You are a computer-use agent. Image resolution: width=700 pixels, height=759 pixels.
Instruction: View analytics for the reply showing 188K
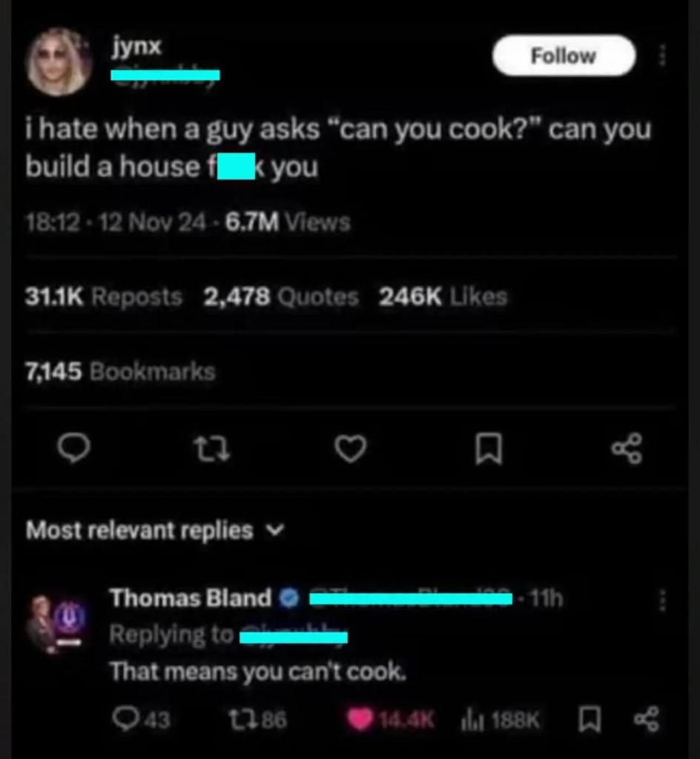click(500, 719)
